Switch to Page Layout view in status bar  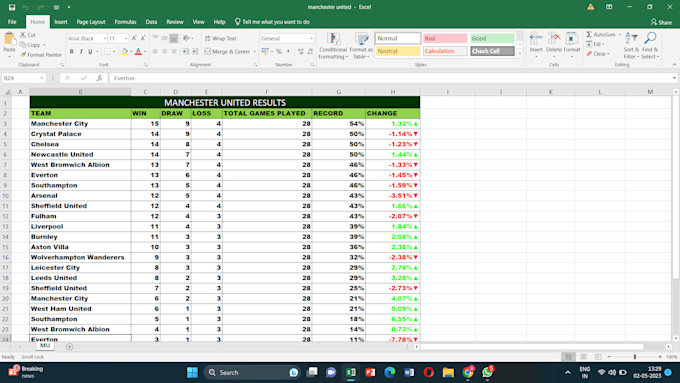(583, 357)
